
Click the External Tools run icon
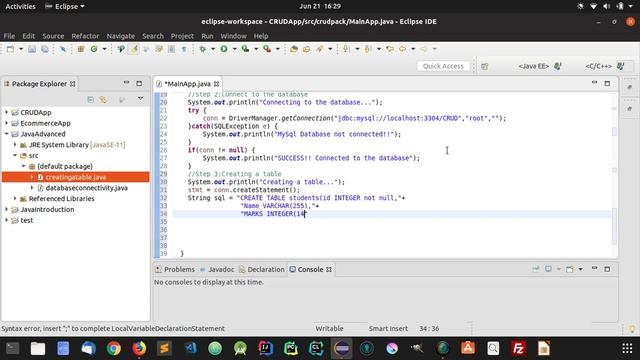pyautogui.click(x=267, y=49)
